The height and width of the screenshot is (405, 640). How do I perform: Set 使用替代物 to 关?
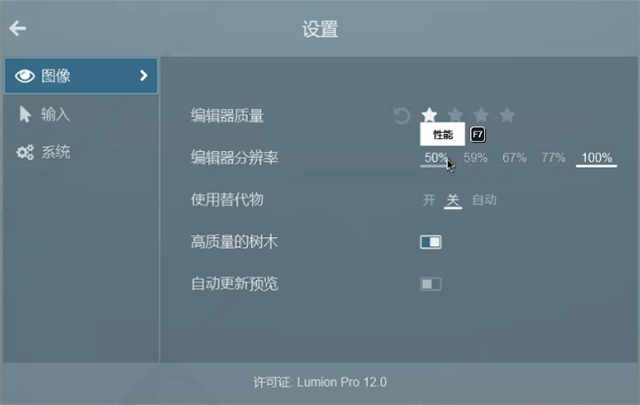(453, 200)
